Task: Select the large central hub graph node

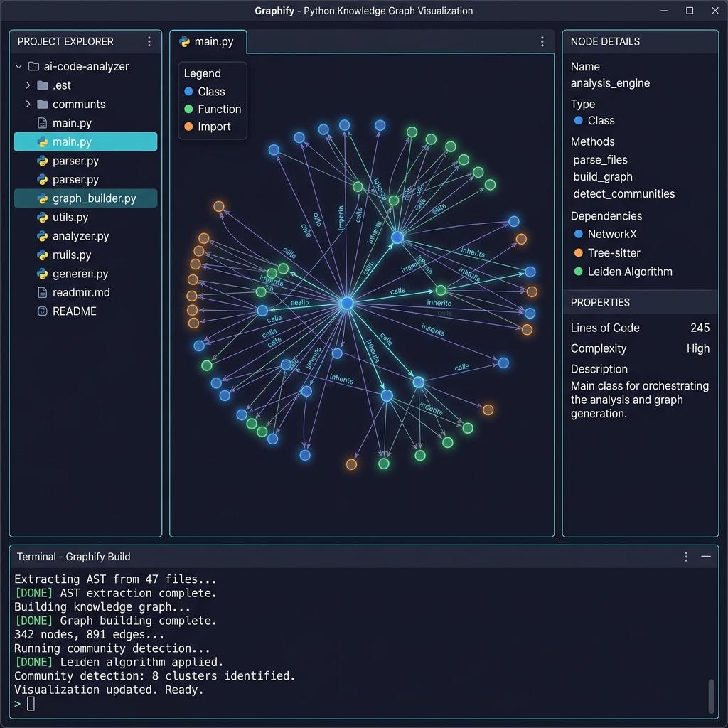Action: pos(346,303)
